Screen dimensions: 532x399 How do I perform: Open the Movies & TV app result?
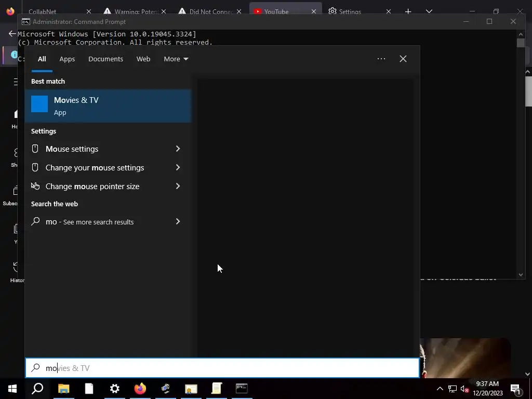point(108,106)
